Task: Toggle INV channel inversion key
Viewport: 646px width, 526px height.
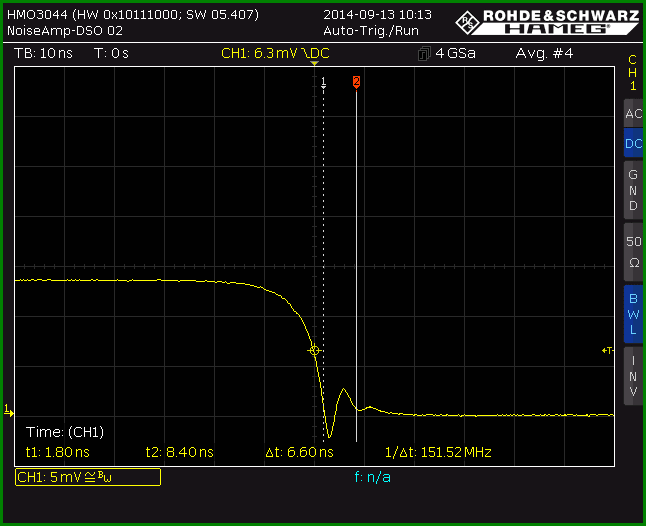Action: click(x=633, y=376)
